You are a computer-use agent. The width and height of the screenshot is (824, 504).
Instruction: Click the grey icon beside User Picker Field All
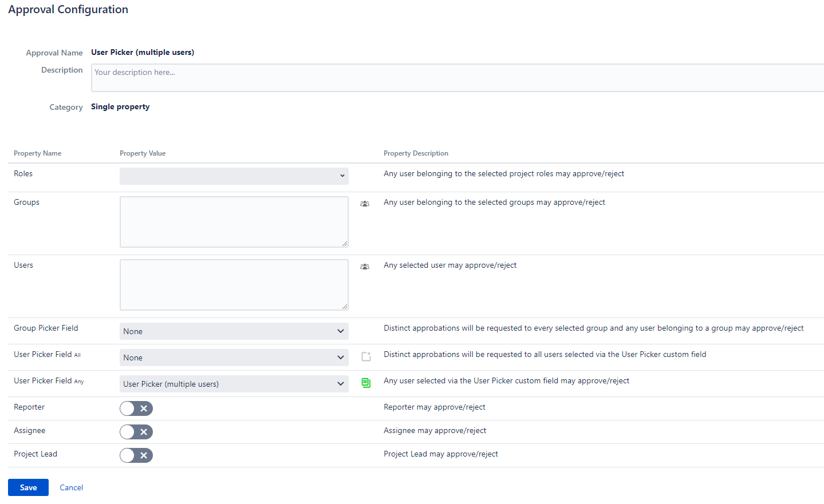(366, 356)
